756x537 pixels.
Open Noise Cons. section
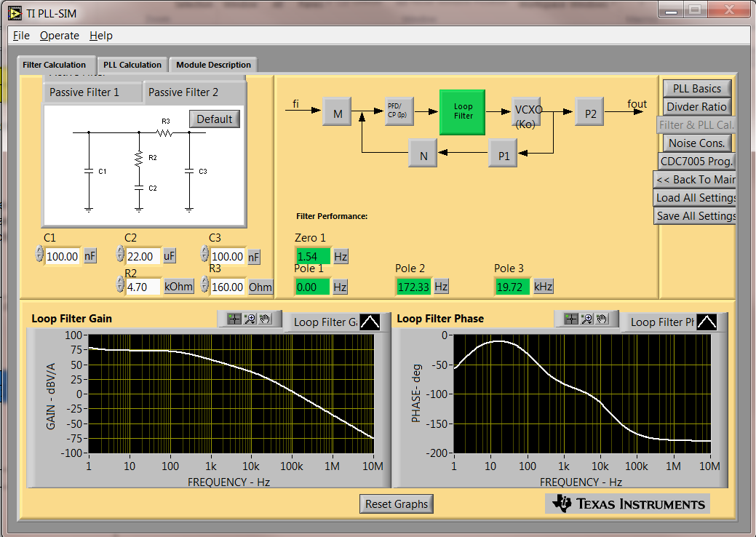(x=696, y=143)
